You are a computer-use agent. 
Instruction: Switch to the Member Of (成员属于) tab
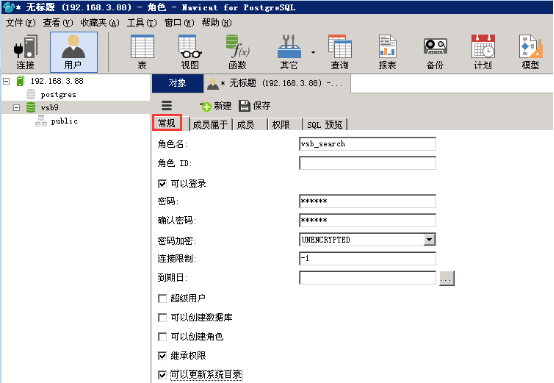pos(210,124)
